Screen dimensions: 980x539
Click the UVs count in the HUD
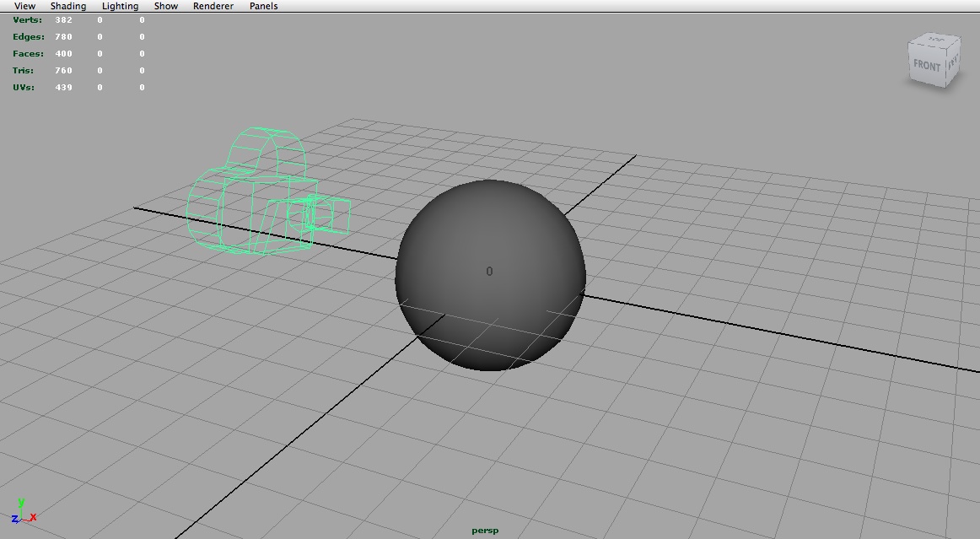pyautogui.click(x=62, y=87)
